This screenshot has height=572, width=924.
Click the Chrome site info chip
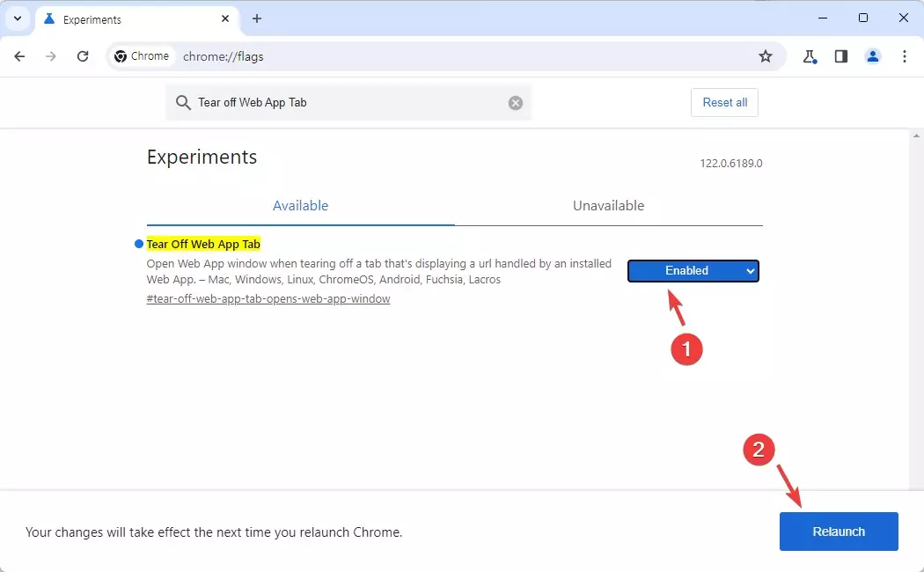click(142, 56)
